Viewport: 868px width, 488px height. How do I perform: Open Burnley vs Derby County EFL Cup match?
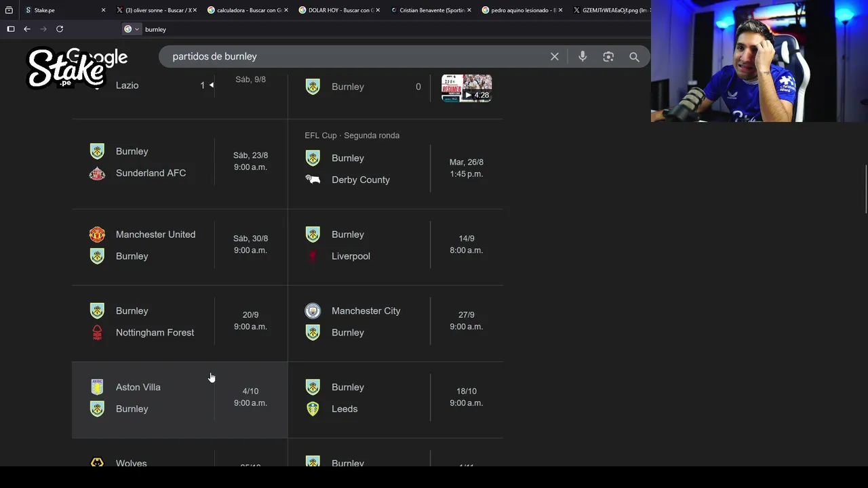point(395,163)
